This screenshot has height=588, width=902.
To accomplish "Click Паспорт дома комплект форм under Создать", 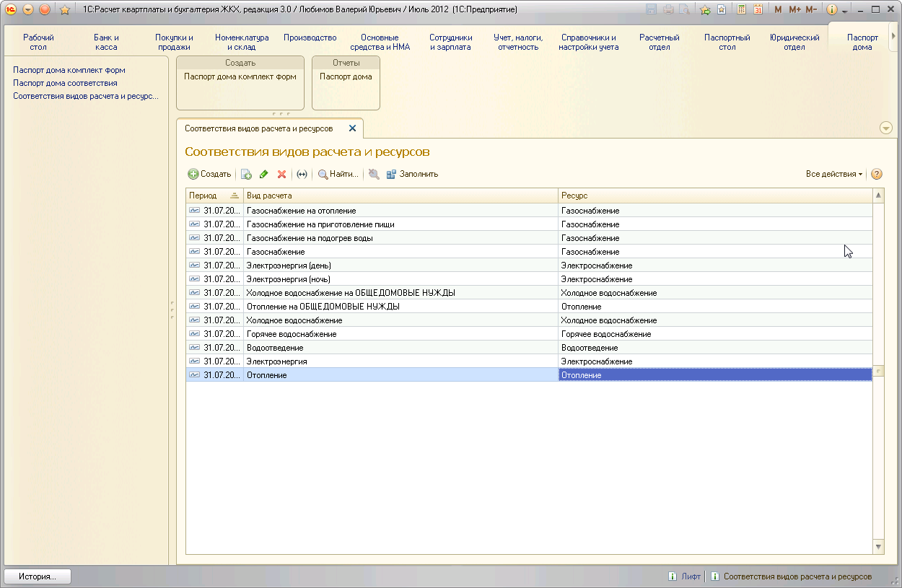I will 240,76.
